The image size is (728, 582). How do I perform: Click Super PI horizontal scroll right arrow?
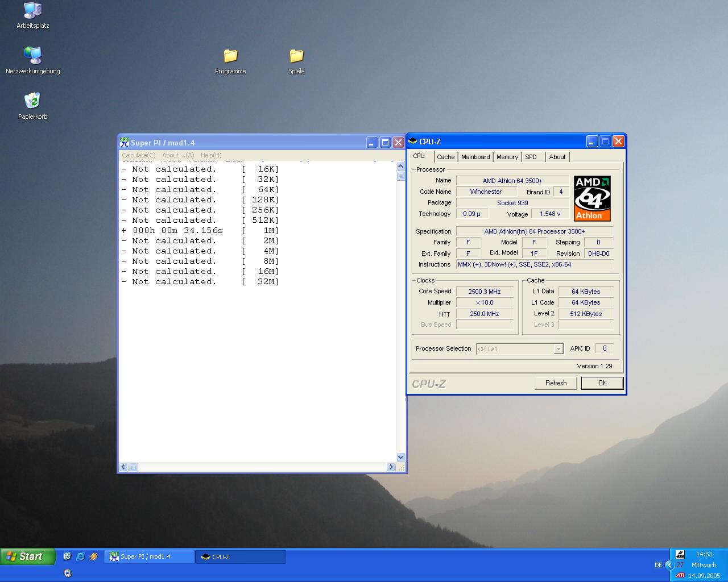coord(391,467)
